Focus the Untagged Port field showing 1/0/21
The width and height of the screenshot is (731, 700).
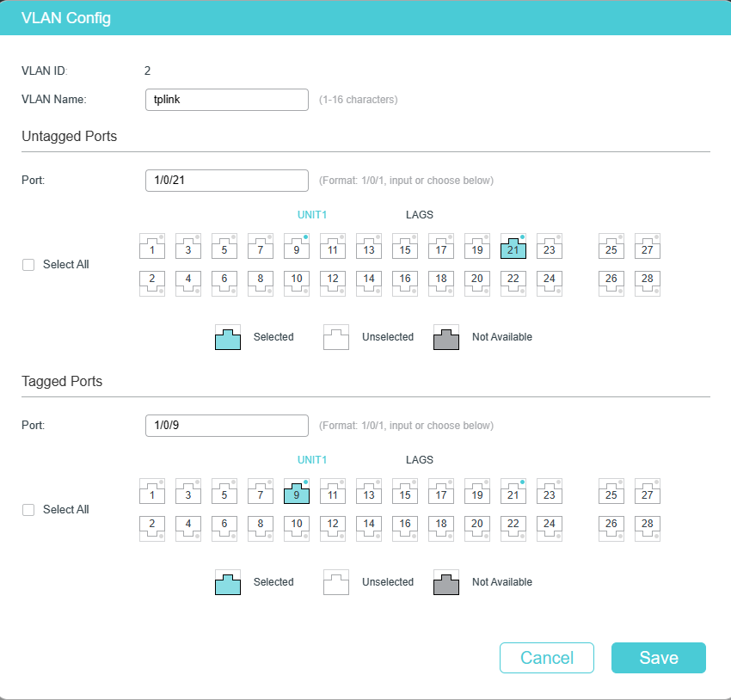click(x=226, y=181)
